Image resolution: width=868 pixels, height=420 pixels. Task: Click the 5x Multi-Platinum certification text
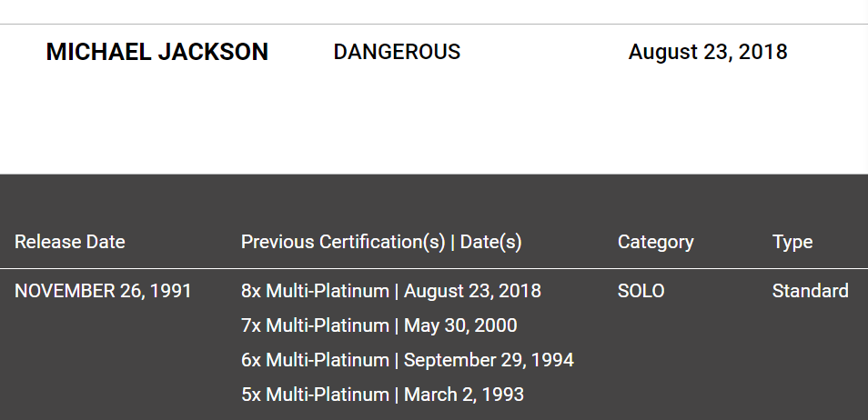tap(315, 395)
